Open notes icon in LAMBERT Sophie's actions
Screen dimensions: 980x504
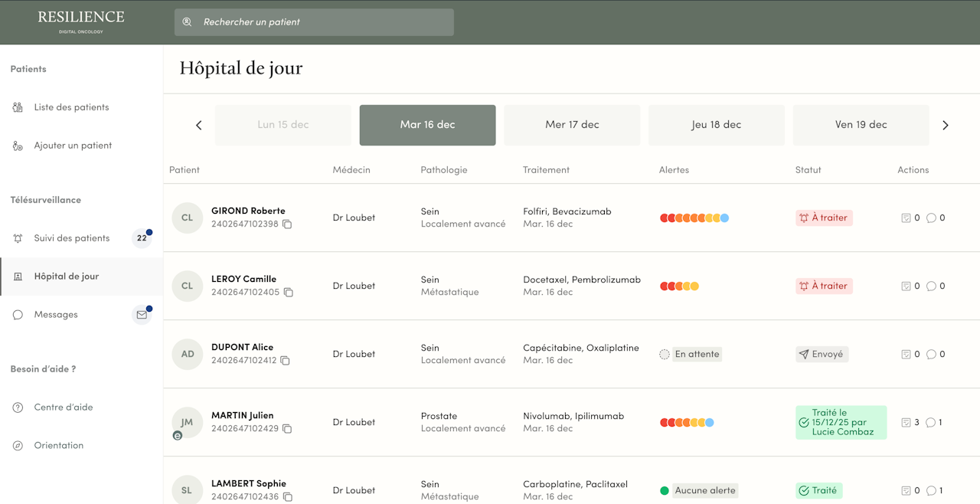click(906, 490)
